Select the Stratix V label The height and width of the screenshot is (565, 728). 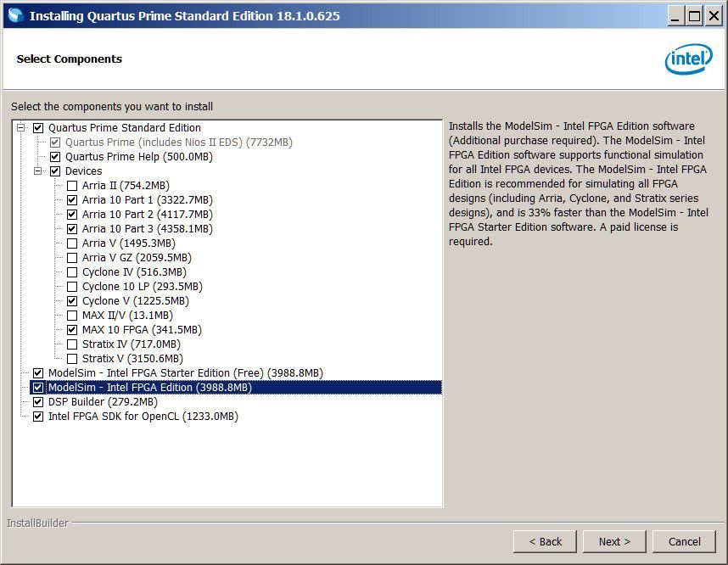point(132,358)
